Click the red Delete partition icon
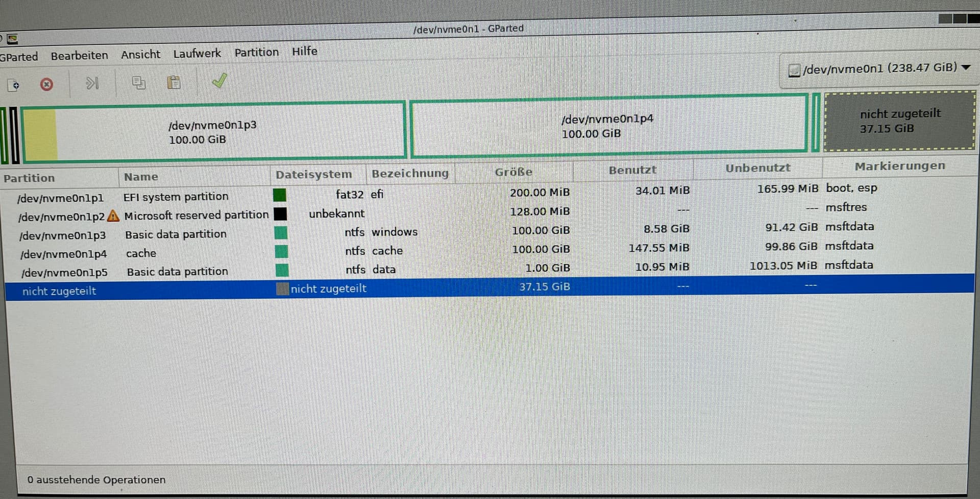Image resolution: width=980 pixels, height=499 pixels. click(46, 84)
